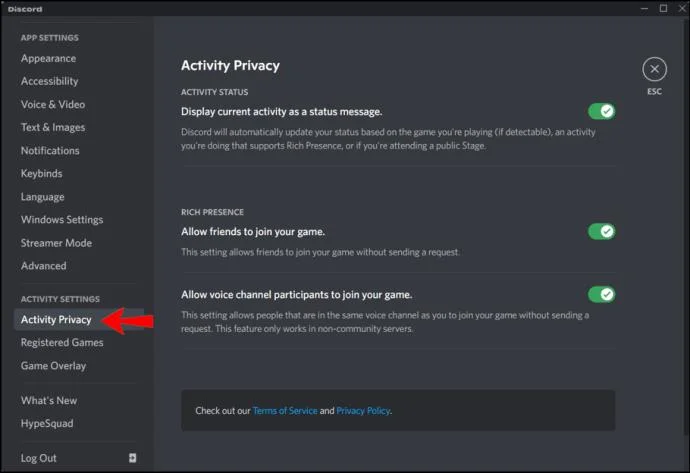Open the HypeSquad page

47,424
